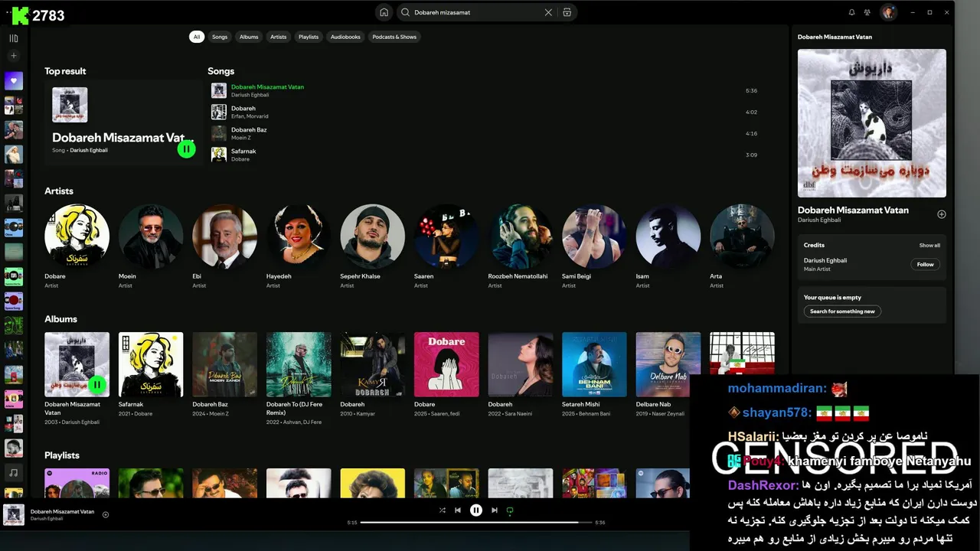Screen dimensions: 980x551
Task: Pause the Top result song
Action: 186,149
